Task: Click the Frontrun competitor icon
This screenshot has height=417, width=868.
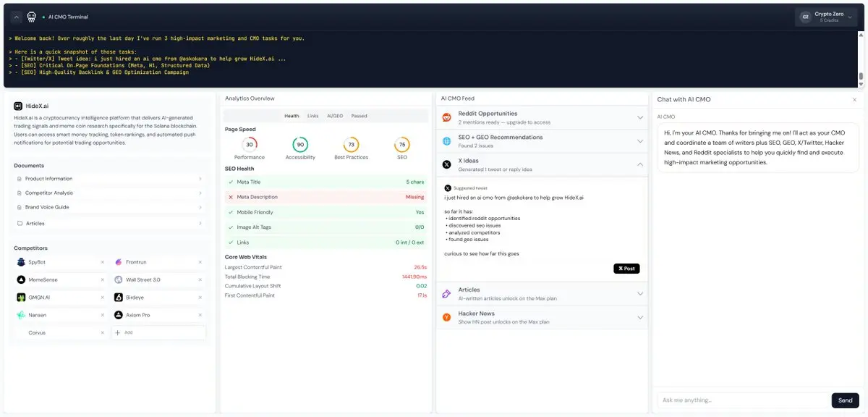Action: pyautogui.click(x=119, y=262)
